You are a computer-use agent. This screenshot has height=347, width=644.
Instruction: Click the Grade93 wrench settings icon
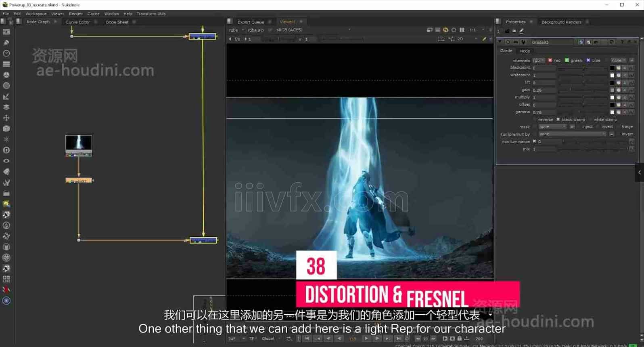pyautogui.click(x=523, y=42)
